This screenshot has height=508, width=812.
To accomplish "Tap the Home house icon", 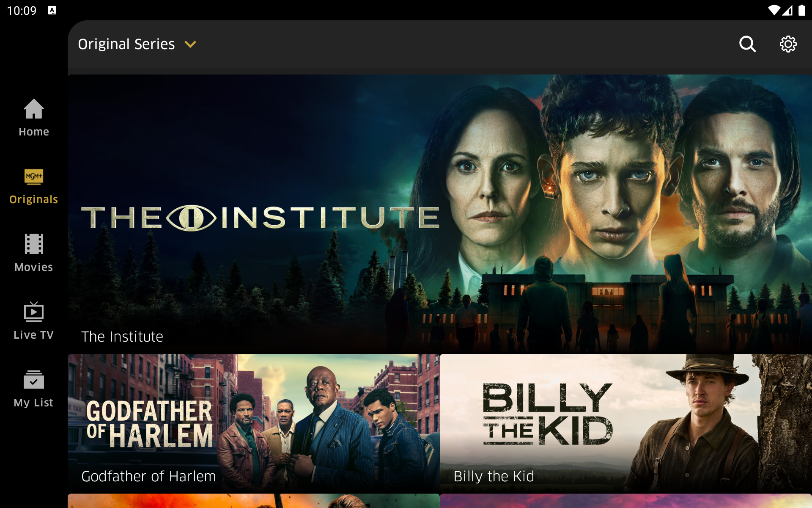I will tap(34, 109).
